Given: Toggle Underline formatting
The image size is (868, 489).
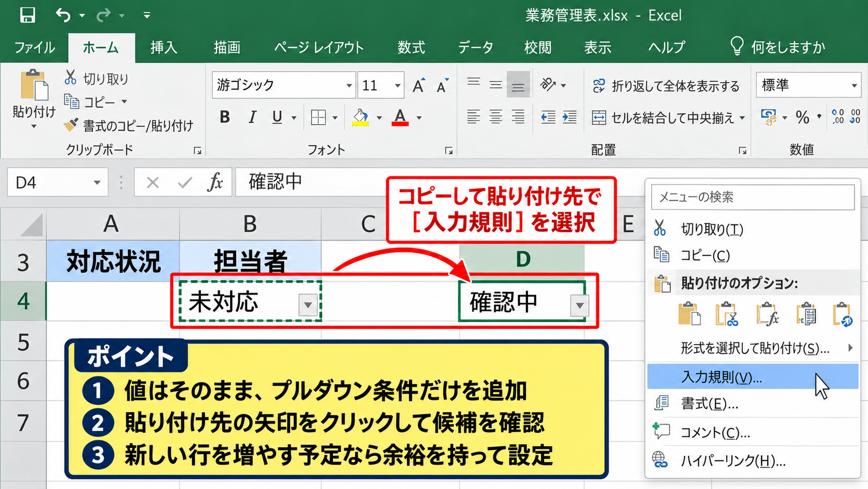Looking at the screenshot, I should tap(277, 117).
